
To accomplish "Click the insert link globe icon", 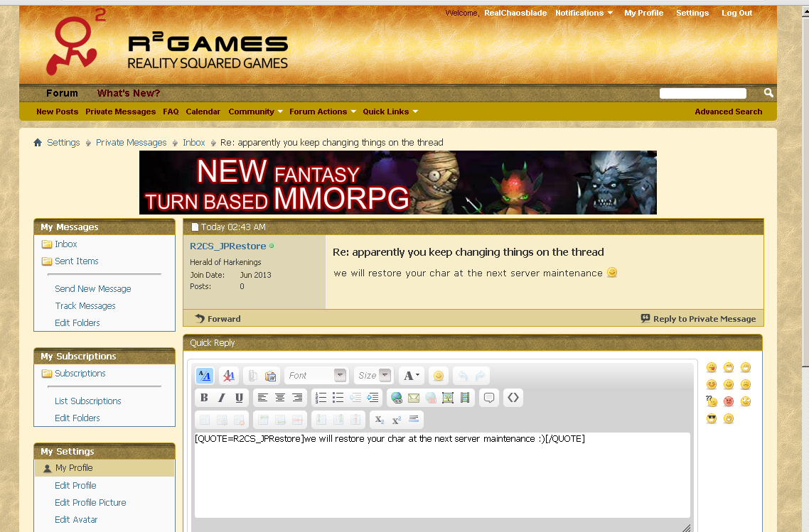I will click(x=396, y=398).
